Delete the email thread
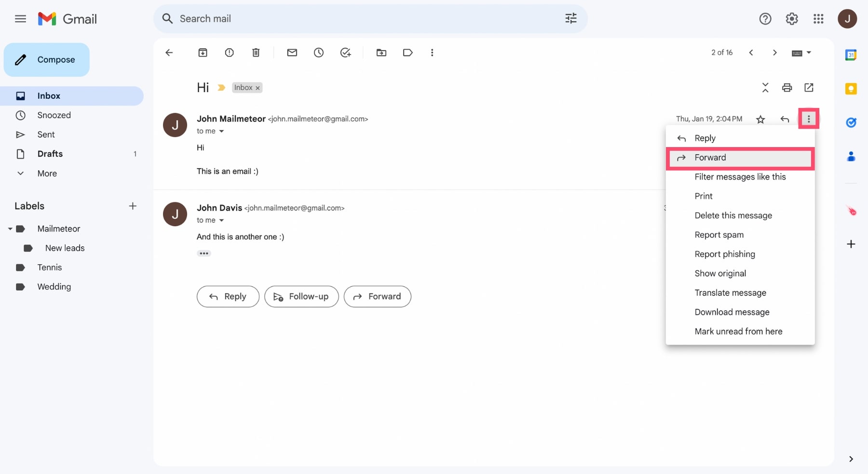The height and width of the screenshot is (474, 868). pyautogui.click(x=256, y=53)
